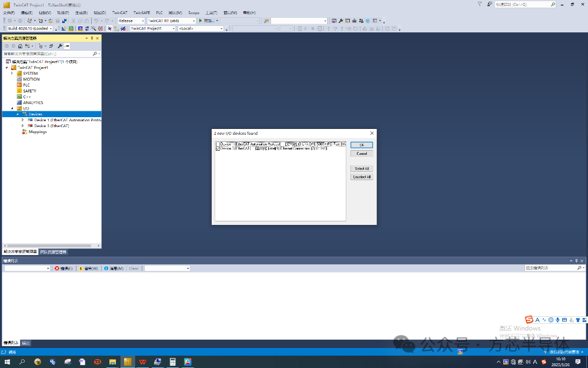Click Select All in devices dialog

362,168
